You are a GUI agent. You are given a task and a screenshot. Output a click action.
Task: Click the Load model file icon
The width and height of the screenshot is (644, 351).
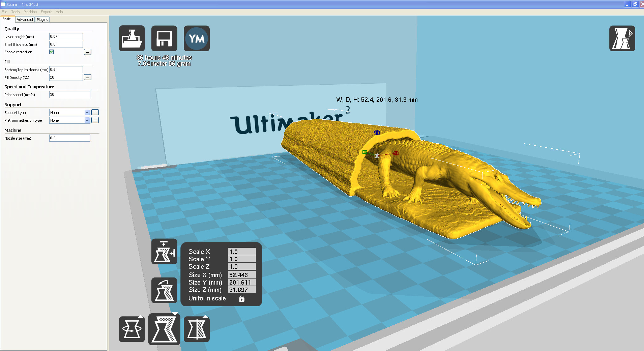(x=131, y=38)
